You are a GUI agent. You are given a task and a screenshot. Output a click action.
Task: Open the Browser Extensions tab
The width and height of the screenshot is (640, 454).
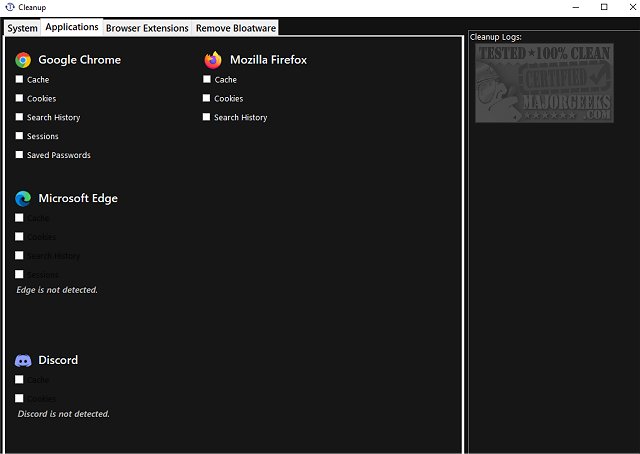click(x=147, y=28)
